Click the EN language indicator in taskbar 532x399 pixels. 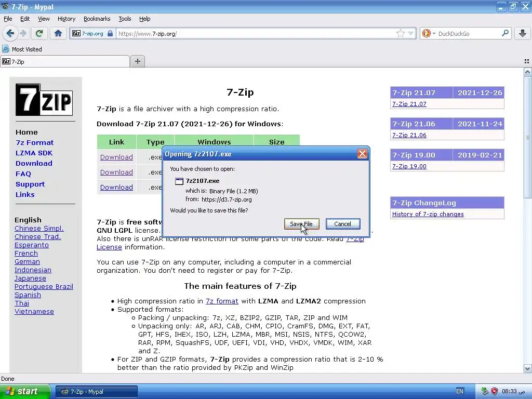click(x=459, y=391)
